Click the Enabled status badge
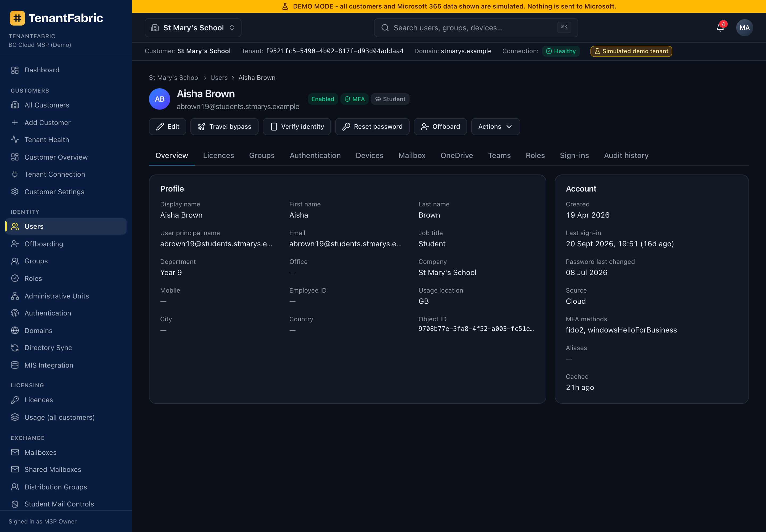The image size is (766, 532). click(x=323, y=99)
